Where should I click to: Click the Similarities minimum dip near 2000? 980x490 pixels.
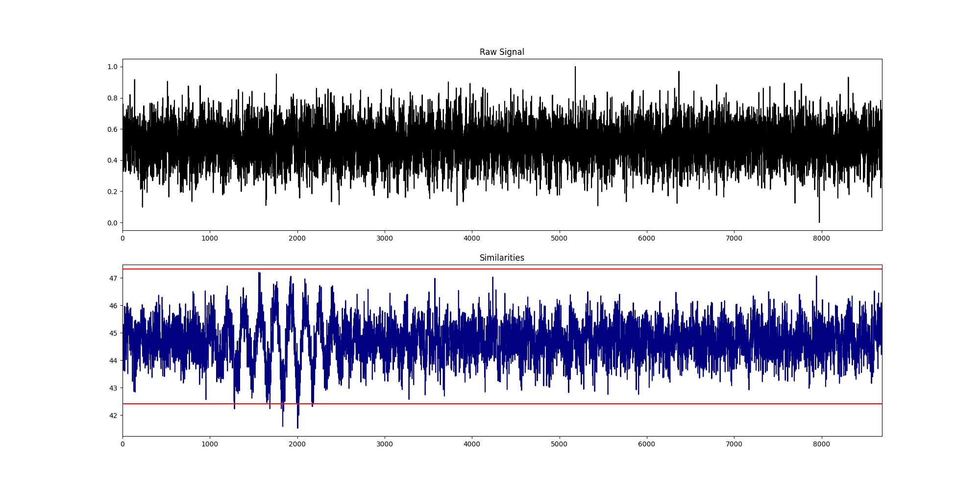pos(297,427)
